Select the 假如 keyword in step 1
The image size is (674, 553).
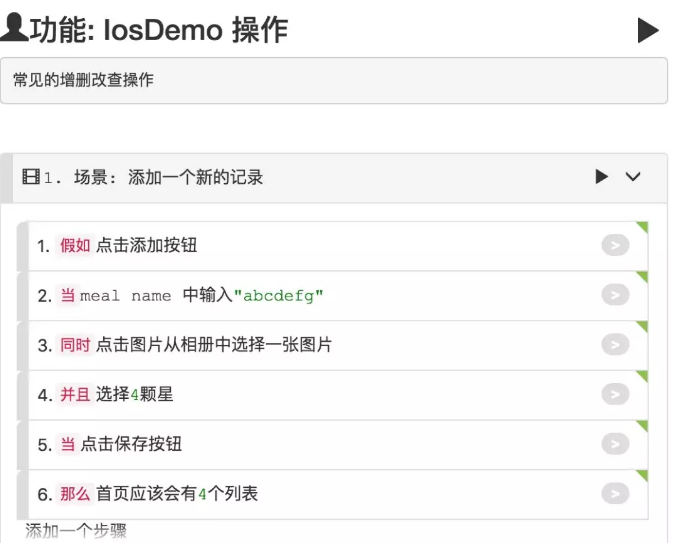(x=75, y=246)
